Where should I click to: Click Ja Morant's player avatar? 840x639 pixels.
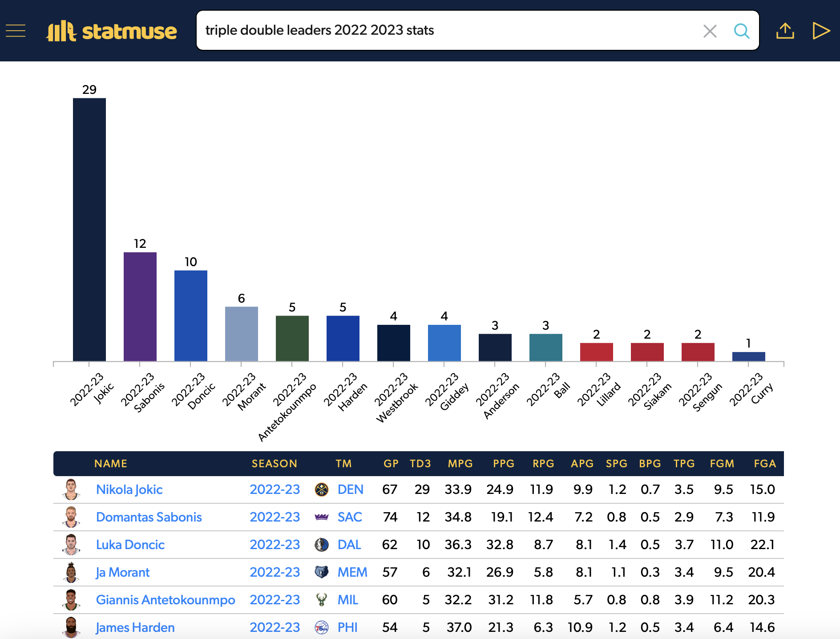pyautogui.click(x=71, y=572)
